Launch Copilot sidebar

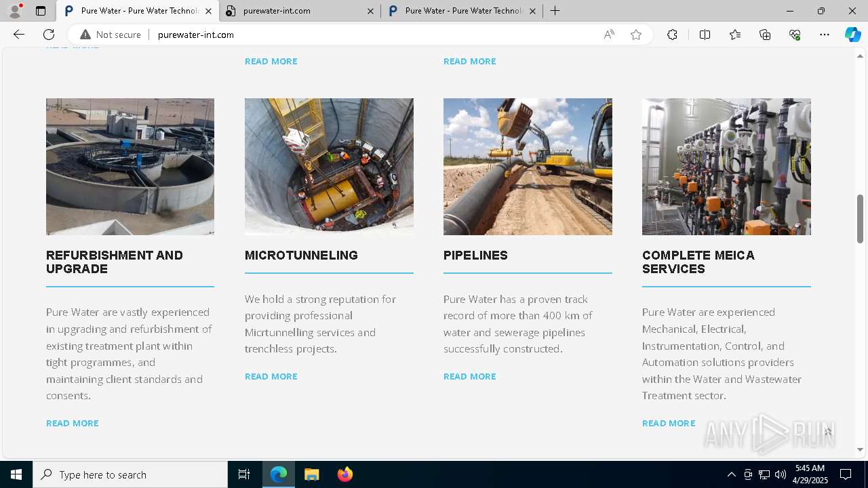tap(852, 35)
